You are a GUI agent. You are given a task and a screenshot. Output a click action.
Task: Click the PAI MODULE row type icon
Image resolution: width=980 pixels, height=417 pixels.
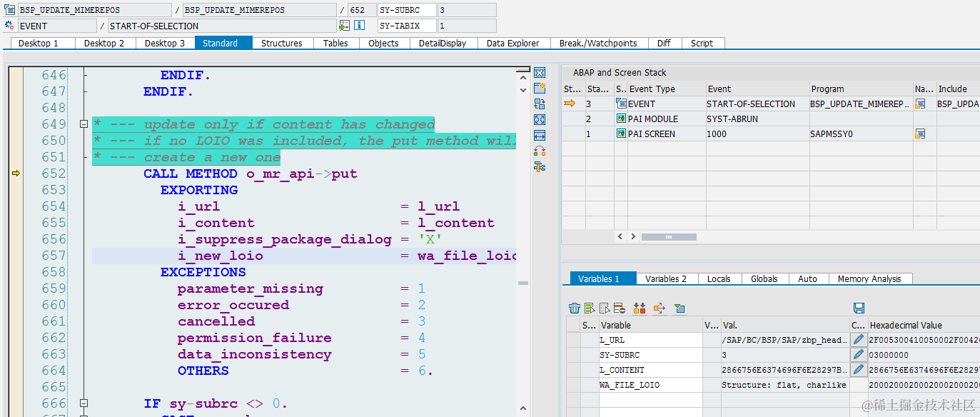(621, 119)
